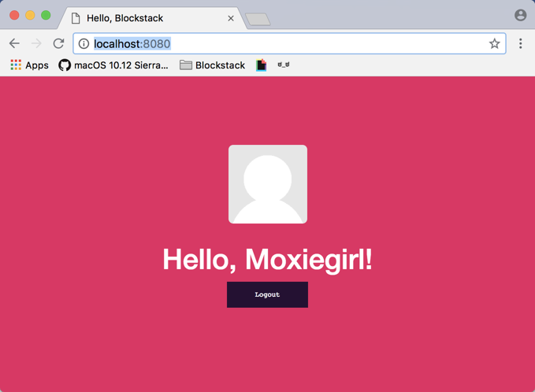This screenshot has width=535, height=392.
Task: Click the Logout button
Action: pyautogui.click(x=267, y=294)
